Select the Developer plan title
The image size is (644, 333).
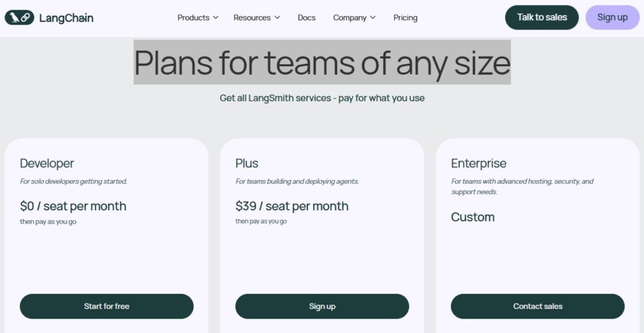pyautogui.click(x=47, y=164)
